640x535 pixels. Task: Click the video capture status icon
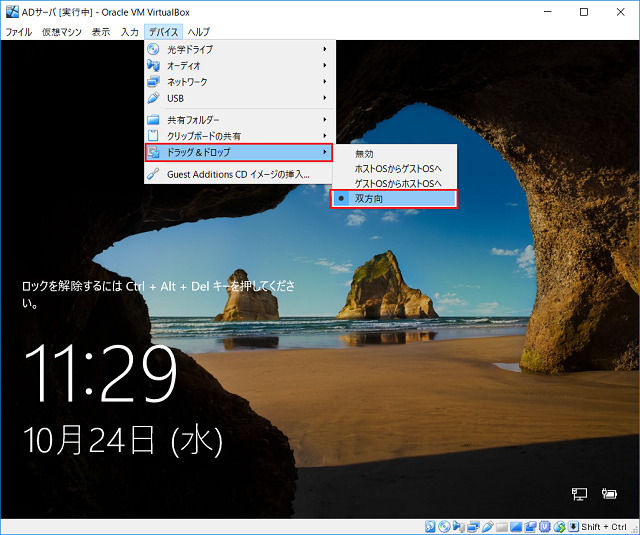(x=530, y=526)
